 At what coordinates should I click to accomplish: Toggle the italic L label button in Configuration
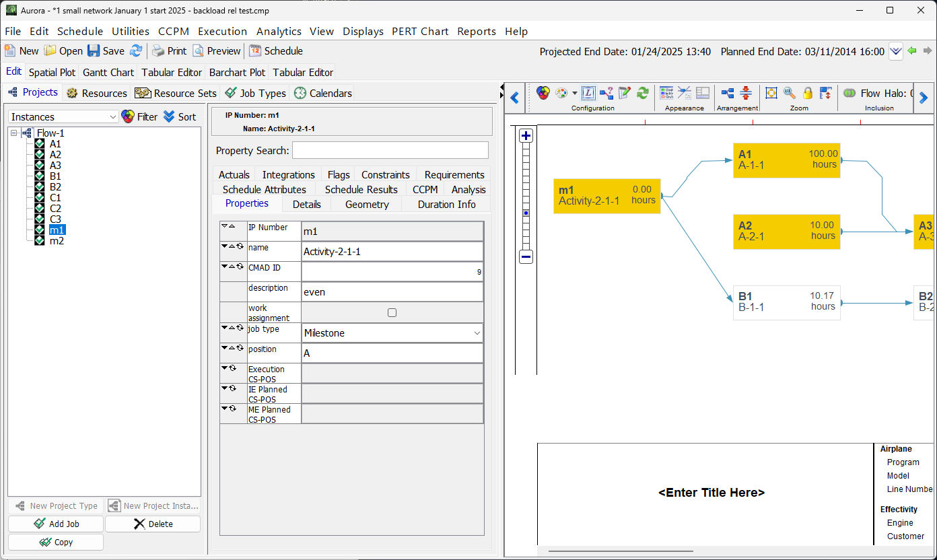[588, 94]
